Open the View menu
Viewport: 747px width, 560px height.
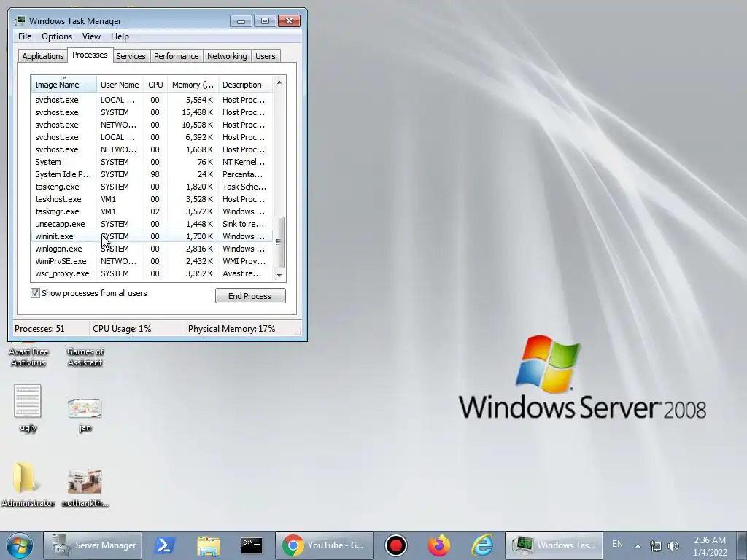point(91,36)
